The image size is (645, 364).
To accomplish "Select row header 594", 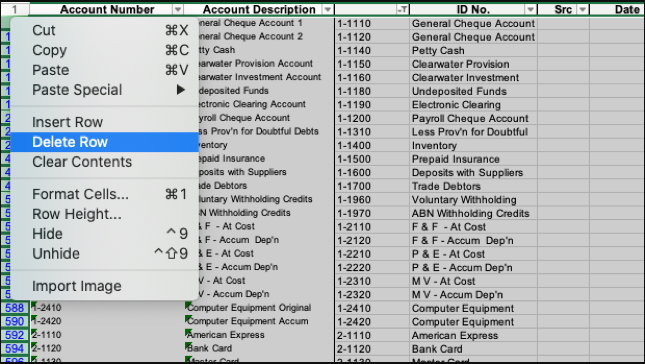I will [15, 348].
